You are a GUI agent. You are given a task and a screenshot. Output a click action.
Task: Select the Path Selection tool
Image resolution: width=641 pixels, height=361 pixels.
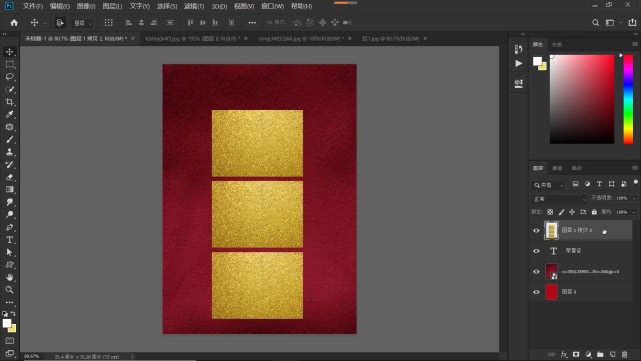[9, 252]
